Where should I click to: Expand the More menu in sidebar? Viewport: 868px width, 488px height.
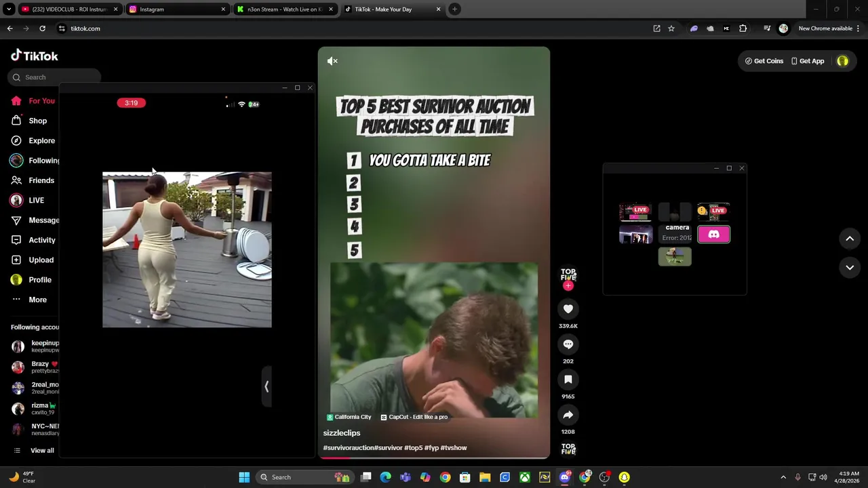(30, 300)
